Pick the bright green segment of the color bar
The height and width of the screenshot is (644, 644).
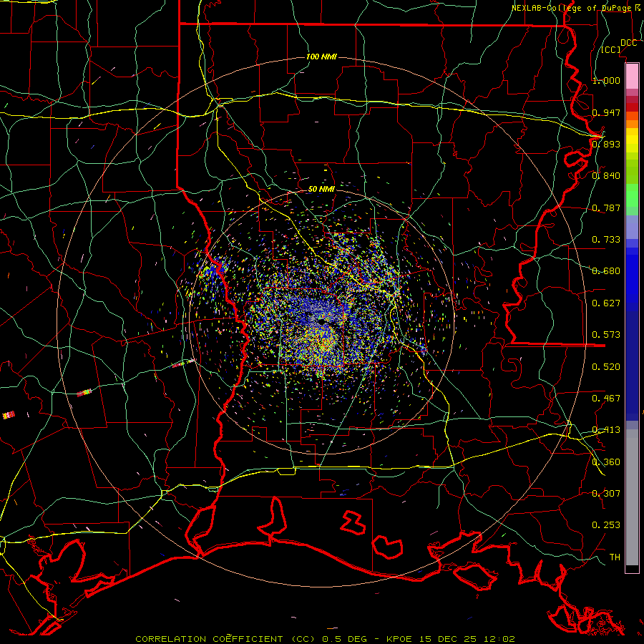(632, 195)
